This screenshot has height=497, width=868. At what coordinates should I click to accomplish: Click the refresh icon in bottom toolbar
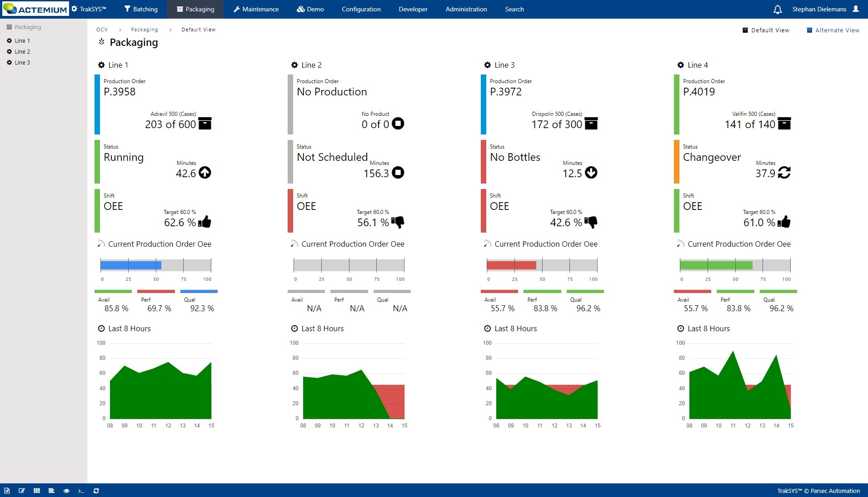96,491
